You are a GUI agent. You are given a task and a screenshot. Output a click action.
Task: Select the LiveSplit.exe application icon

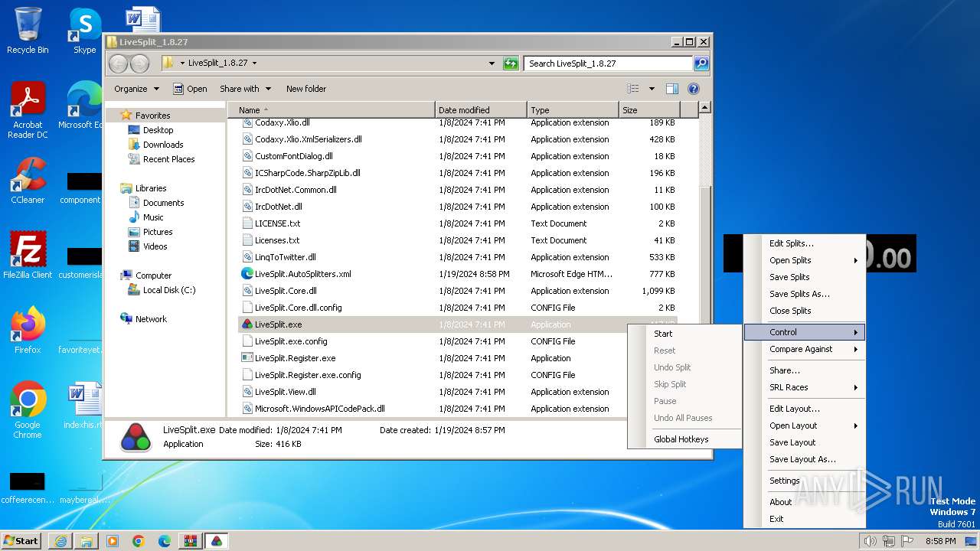point(247,324)
